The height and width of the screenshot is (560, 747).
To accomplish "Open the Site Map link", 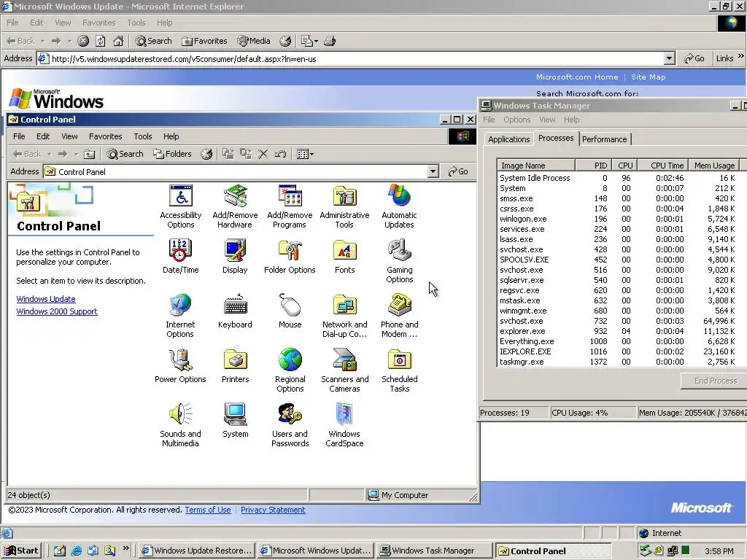I will click(648, 77).
